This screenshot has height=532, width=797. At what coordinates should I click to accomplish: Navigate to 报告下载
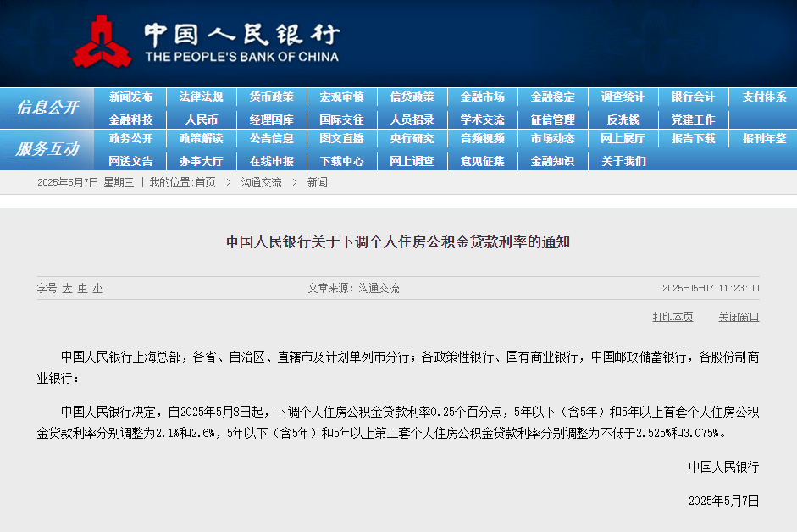[693, 138]
